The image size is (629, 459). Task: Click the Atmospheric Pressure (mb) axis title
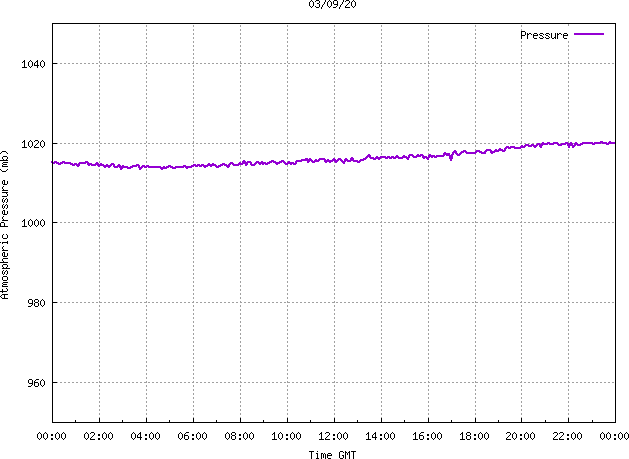pyautogui.click(x=5, y=225)
